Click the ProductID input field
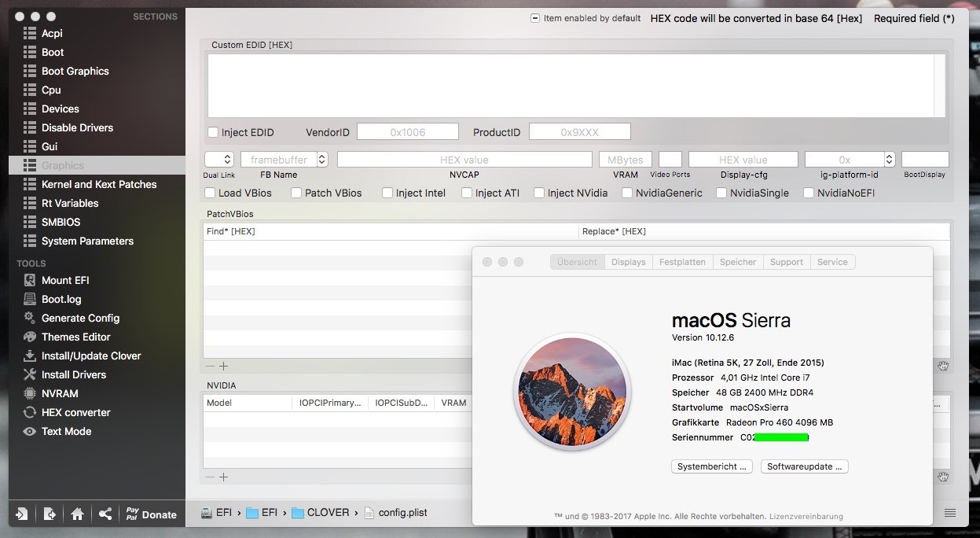 (580, 132)
